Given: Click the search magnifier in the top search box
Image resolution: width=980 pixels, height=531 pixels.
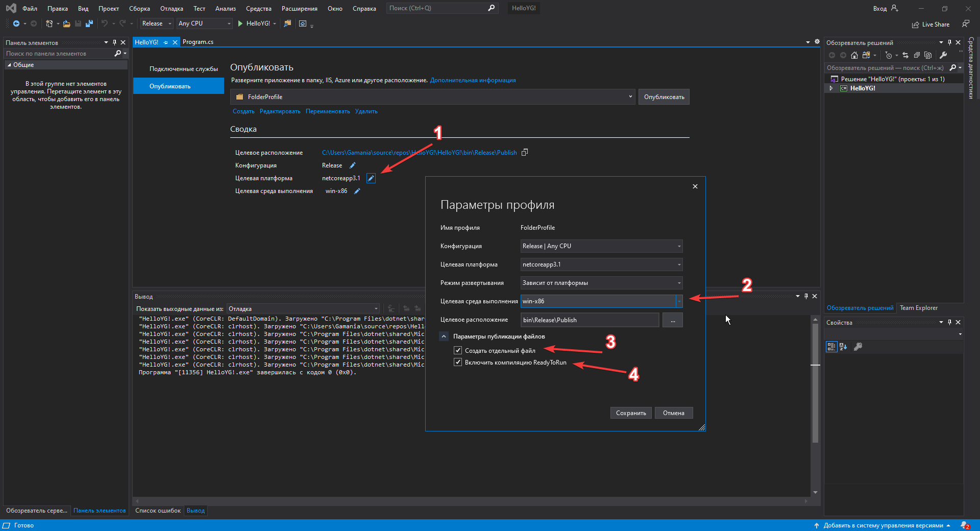Looking at the screenshot, I should (x=491, y=8).
